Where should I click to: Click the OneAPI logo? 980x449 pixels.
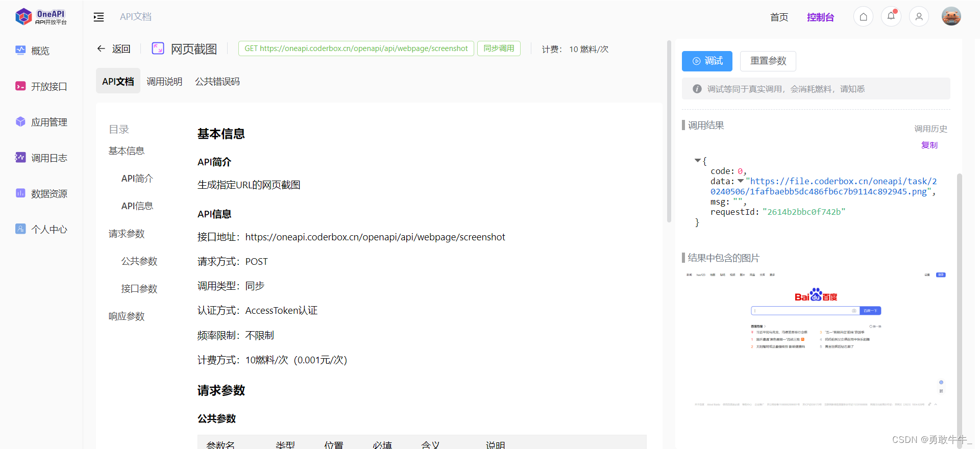pos(41,17)
